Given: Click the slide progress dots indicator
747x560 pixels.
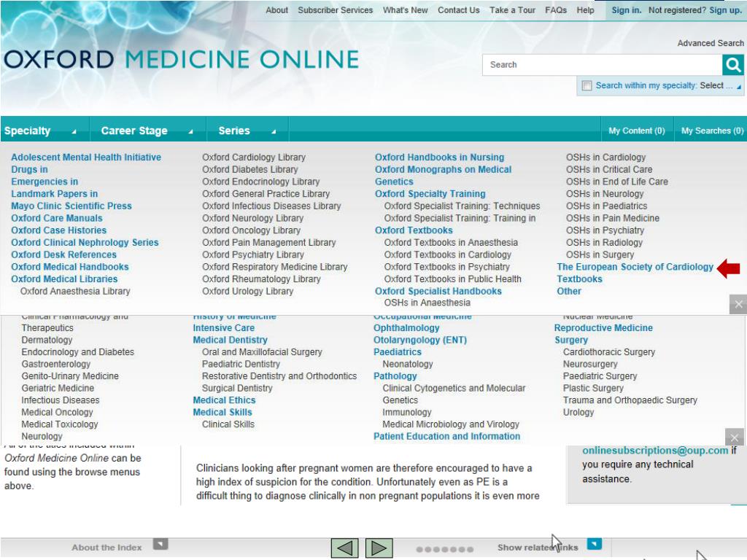Looking at the screenshot, I should 445,550.
